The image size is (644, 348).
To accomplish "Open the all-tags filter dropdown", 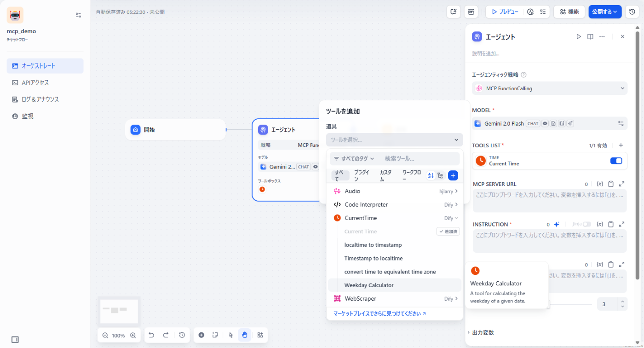I will coord(354,158).
